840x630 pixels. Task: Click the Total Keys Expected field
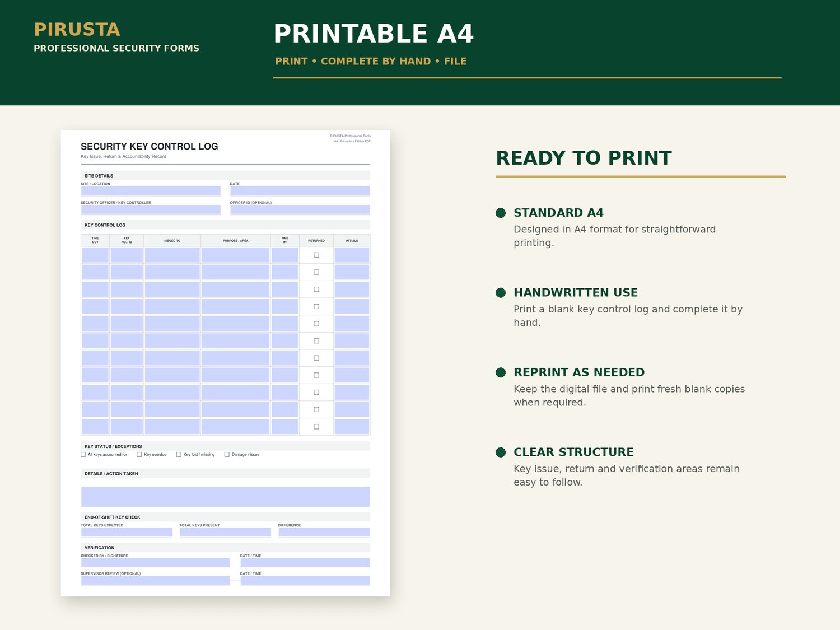tap(127, 532)
